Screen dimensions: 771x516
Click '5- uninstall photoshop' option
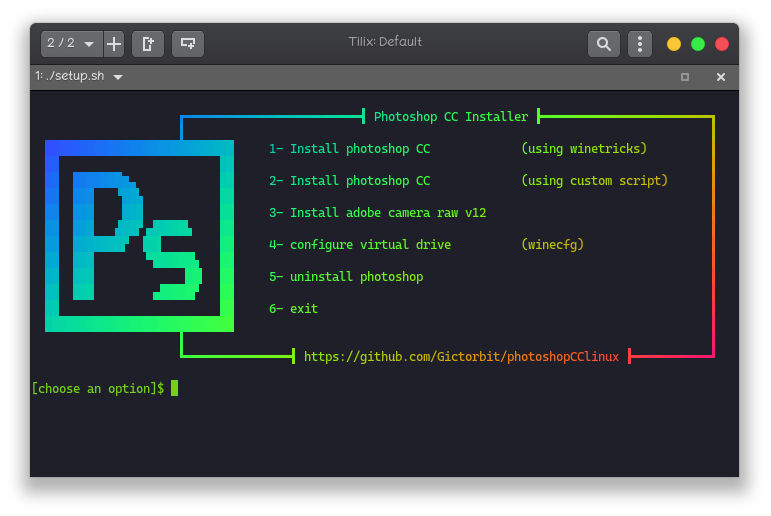pyautogui.click(x=346, y=276)
